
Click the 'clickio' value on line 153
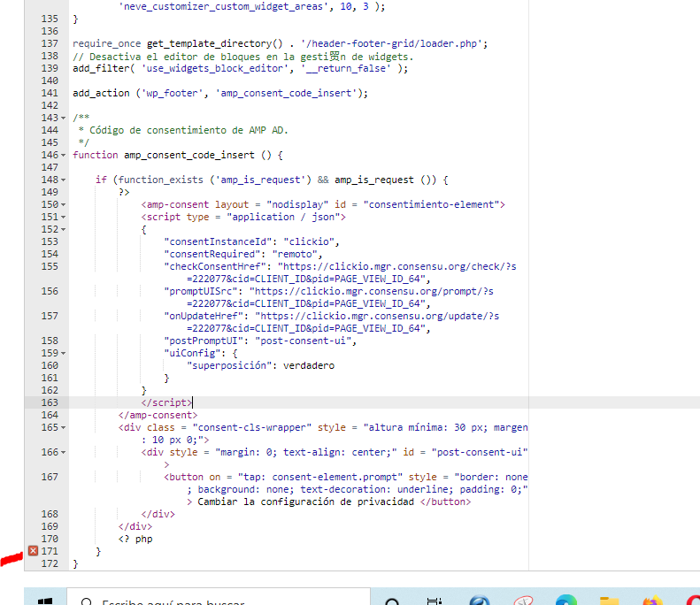point(309,241)
